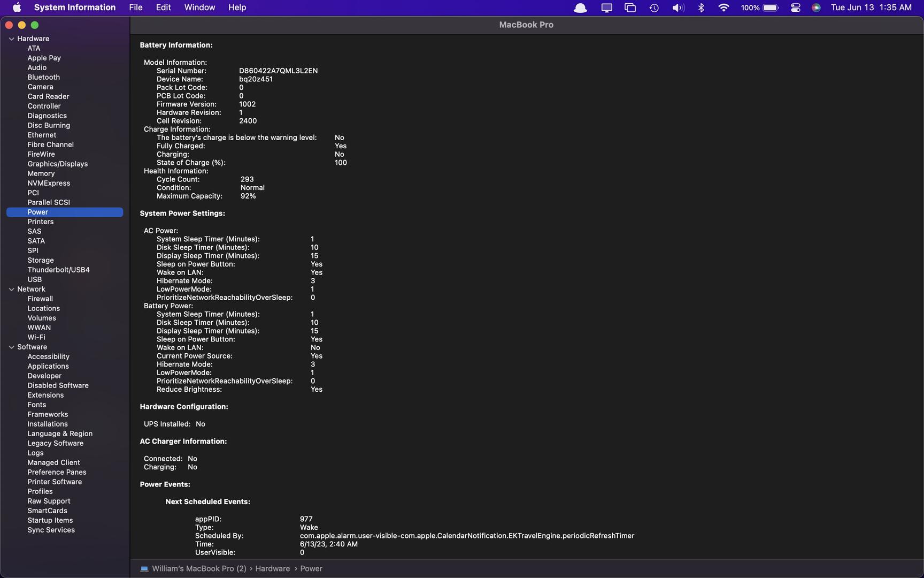
Task: Click the Maximum Capacity value 92%
Action: click(248, 196)
